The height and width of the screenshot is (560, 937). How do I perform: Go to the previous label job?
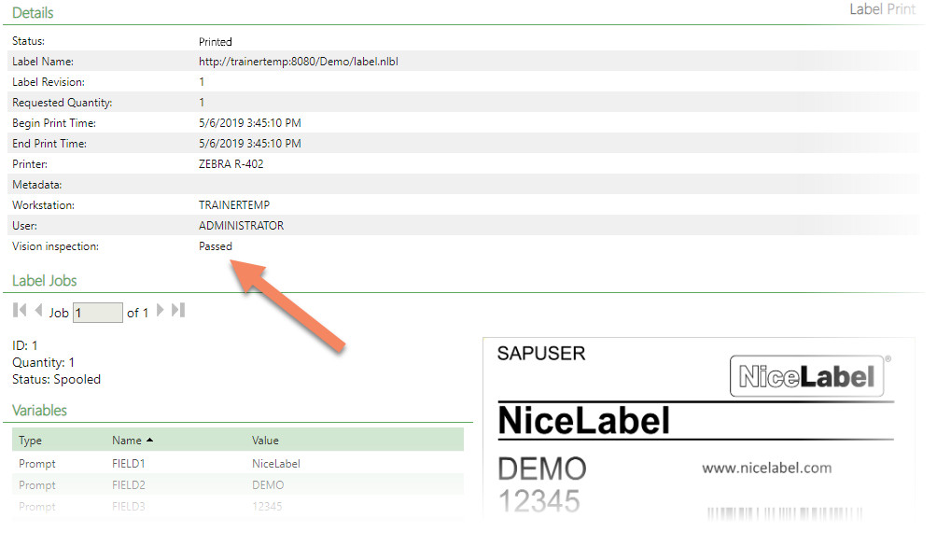[x=38, y=311]
